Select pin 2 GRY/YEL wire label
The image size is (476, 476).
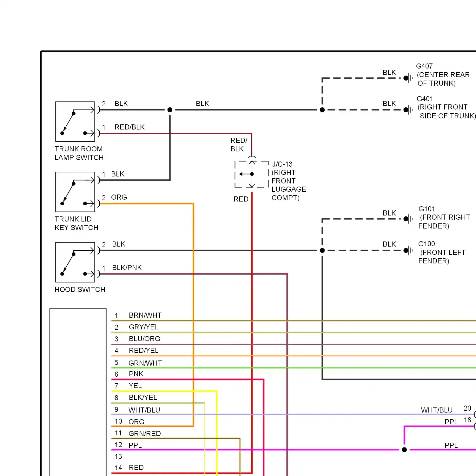(144, 327)
